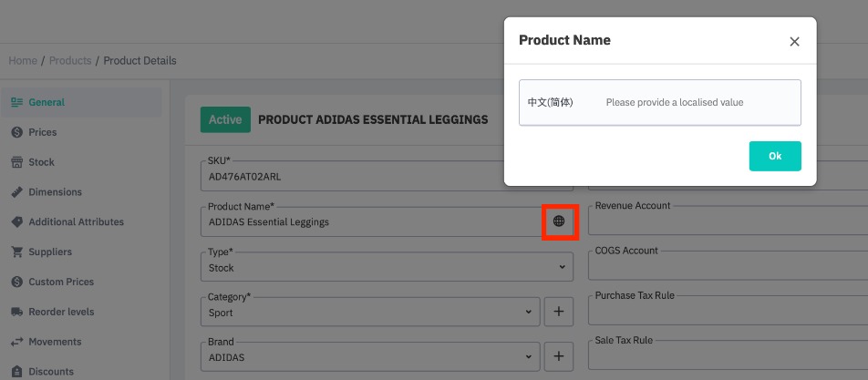Open the Type dropdown showing Stock
This screenshot has height=380, width=868.
387,268
